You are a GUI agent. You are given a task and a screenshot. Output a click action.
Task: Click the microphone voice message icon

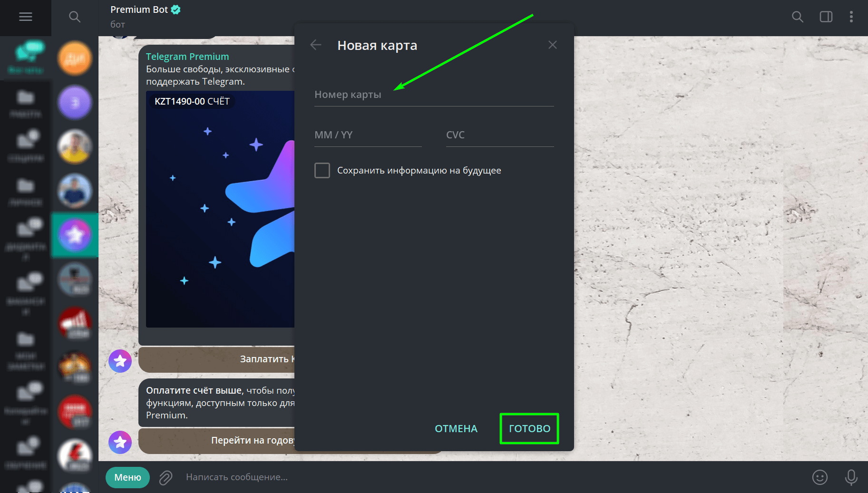click(x=851, y=477)
